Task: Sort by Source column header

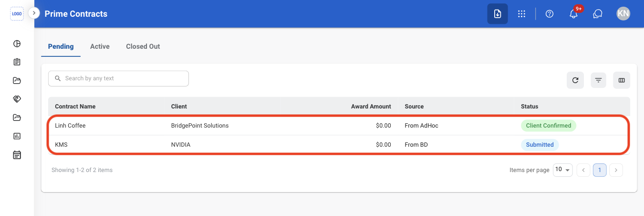Action: [x=414, y=107]
